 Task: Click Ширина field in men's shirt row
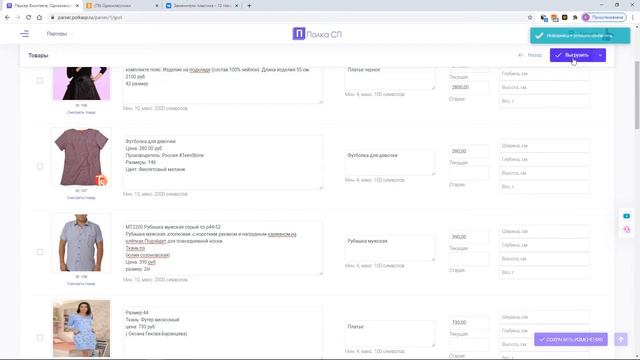click(544, 231)
